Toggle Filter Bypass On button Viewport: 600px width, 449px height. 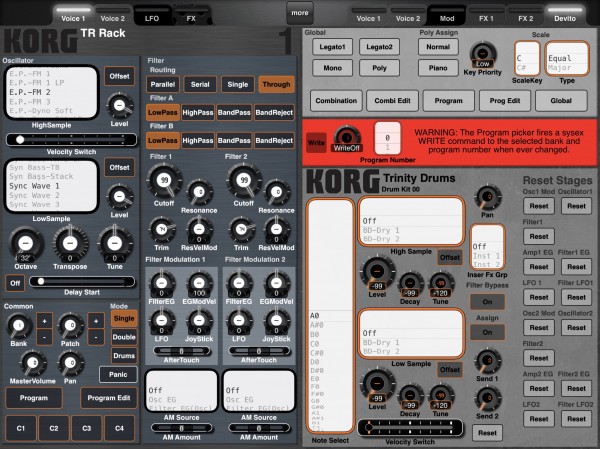(x=487, y=302)
